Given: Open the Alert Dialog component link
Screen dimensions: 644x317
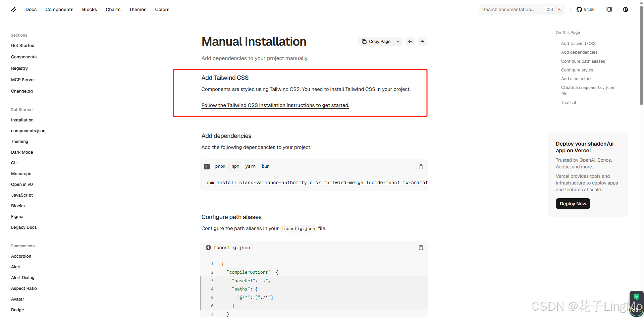Looking at the screenshot, I should [23, 278].
